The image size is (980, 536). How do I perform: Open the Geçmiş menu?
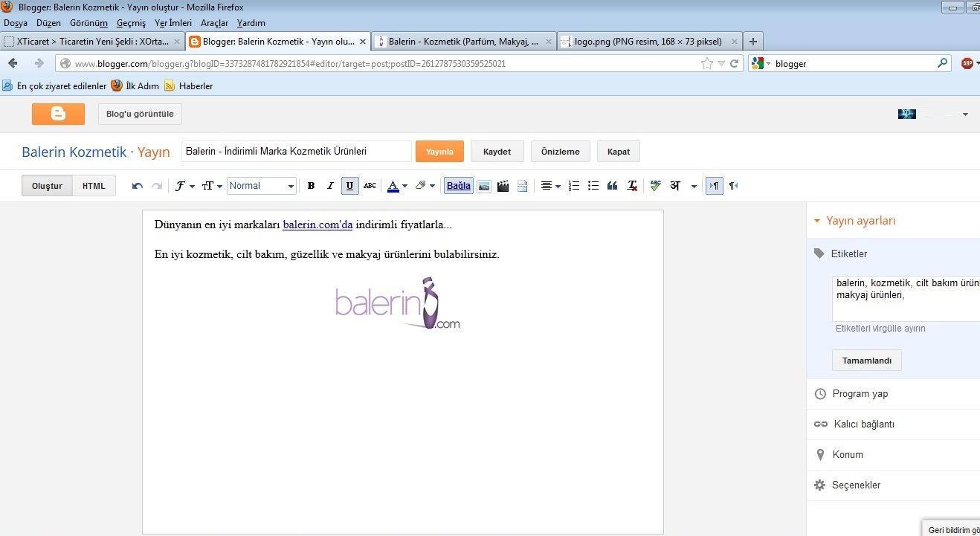coord(131,23)
